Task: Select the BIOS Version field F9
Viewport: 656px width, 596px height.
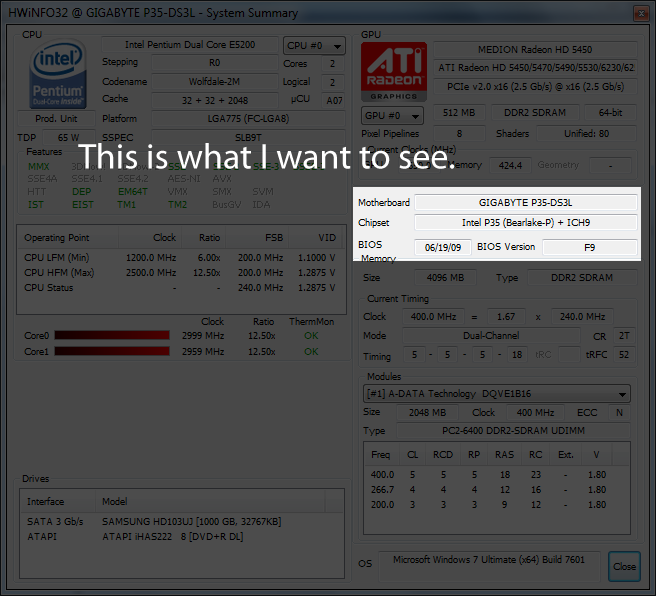Action: pos(589,247)
